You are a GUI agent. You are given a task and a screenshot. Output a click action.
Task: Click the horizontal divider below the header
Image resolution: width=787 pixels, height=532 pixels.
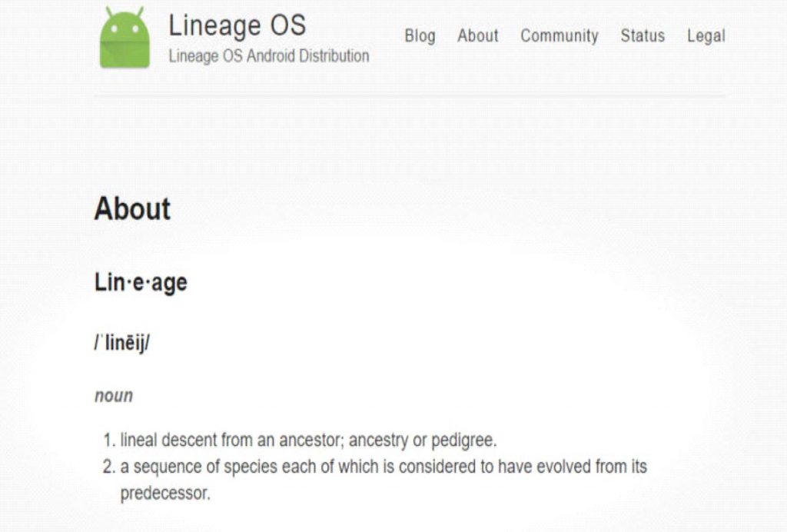click(x=409, y=97)
